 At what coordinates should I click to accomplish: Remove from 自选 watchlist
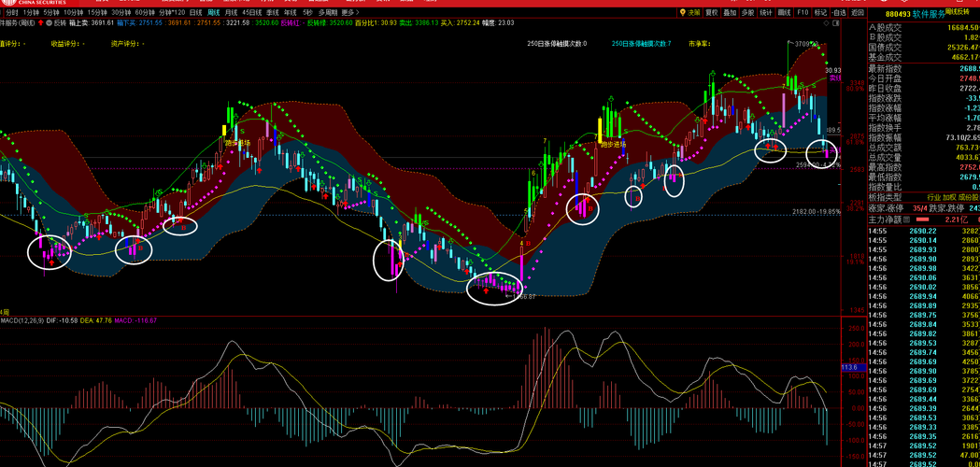840,12
